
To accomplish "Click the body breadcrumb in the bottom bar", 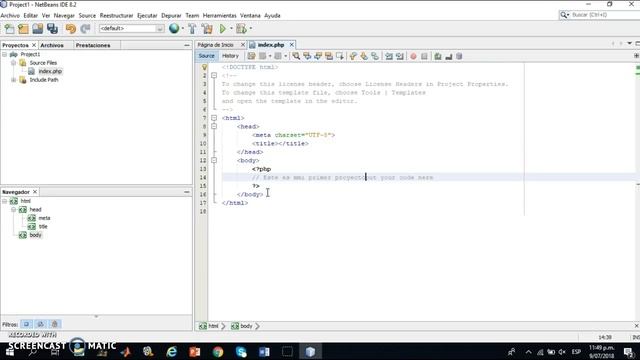I will tap(242, 326).
